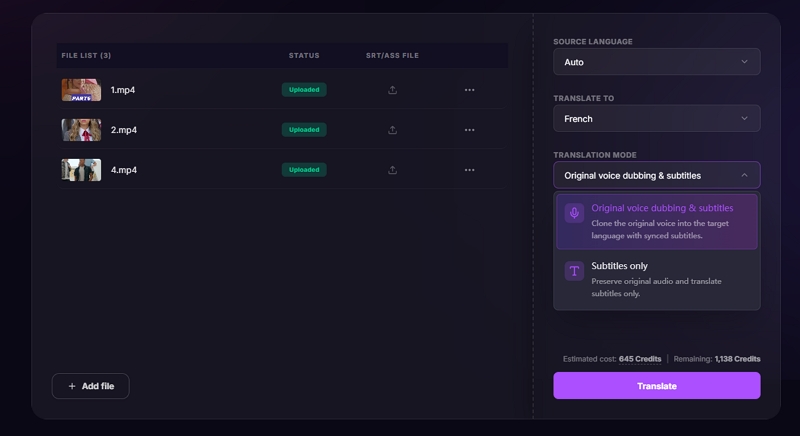Upload subtitle file for 2.mp4

tap(392, 130)
